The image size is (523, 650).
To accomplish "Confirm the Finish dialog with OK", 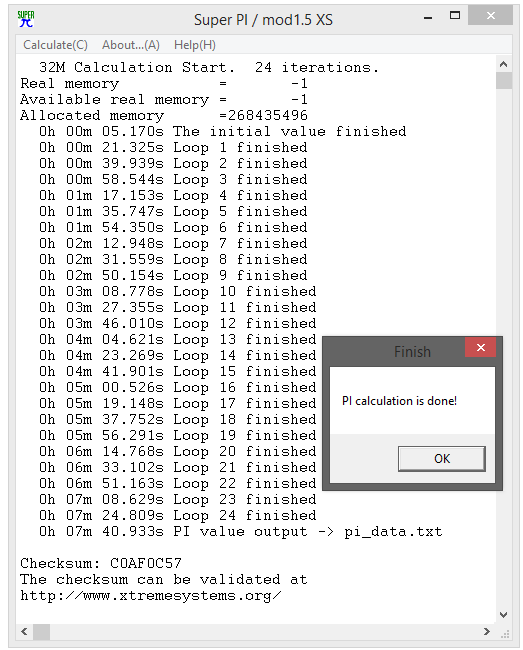I will point(441,458).
